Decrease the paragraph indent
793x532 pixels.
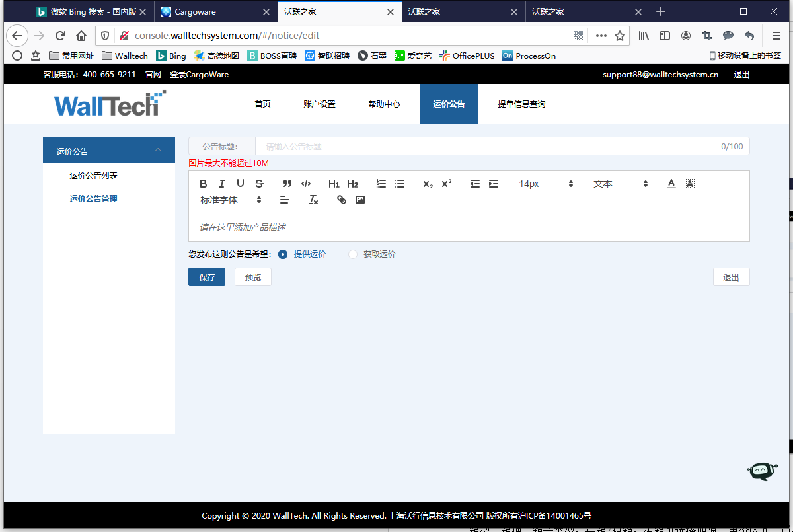(475, 184)
